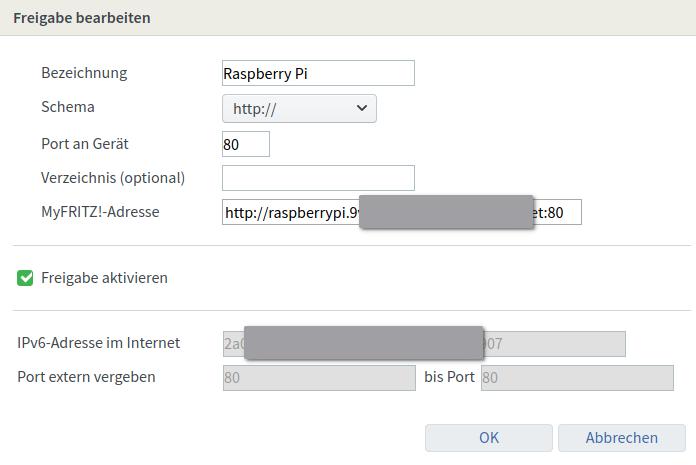
Task: Click the Bezeichnung label
Action: tap(84, 73)
